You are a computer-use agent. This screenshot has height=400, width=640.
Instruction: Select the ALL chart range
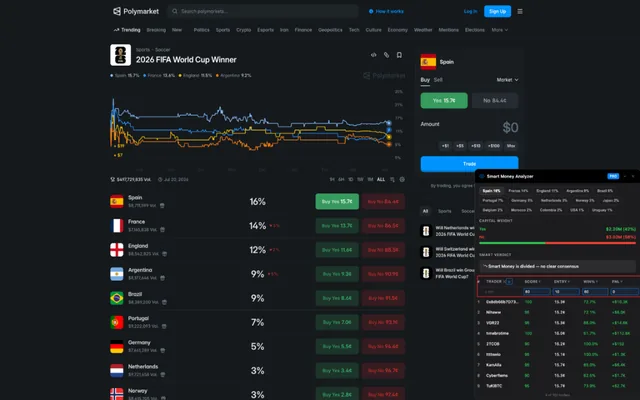click(x=381, y=180)
